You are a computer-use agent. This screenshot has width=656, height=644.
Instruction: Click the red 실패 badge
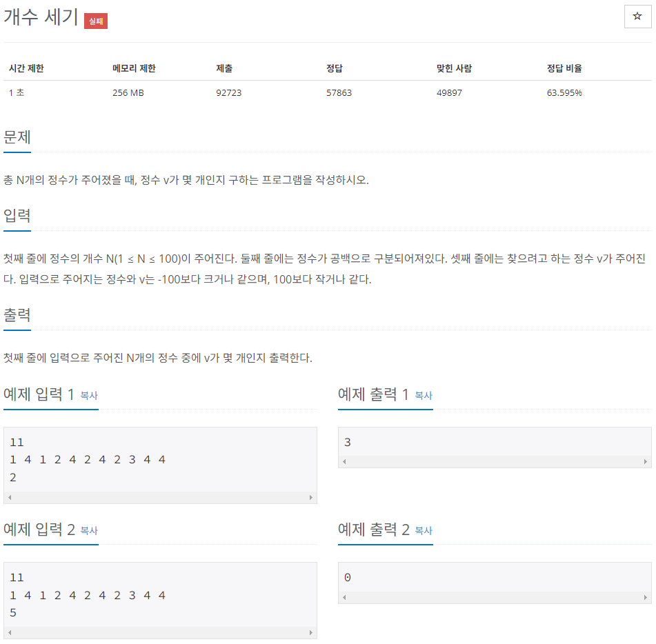[x=95, y=21]
